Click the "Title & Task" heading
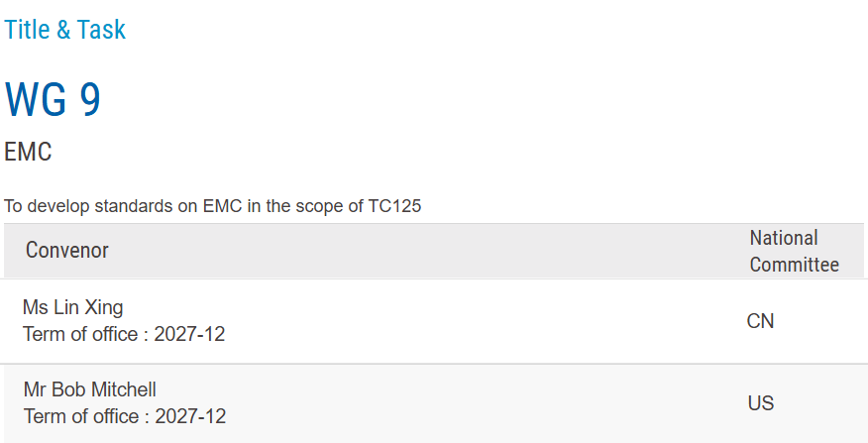Image resolution: width=868 pixels, height=443 pixels. point(65,30)
